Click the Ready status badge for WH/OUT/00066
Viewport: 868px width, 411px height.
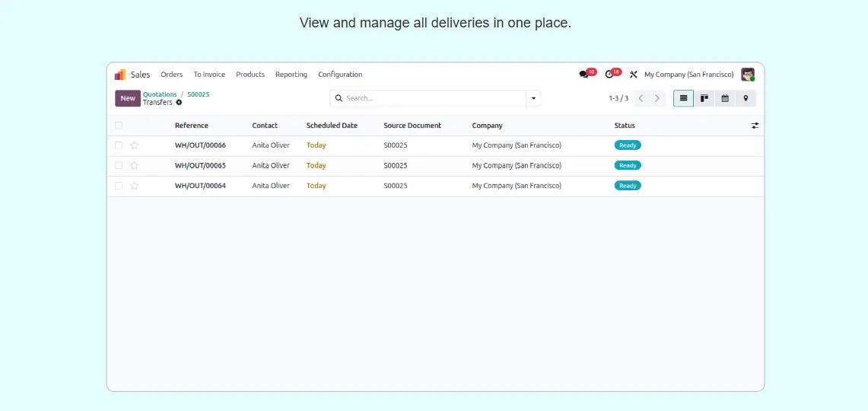(x=628, y=145)
